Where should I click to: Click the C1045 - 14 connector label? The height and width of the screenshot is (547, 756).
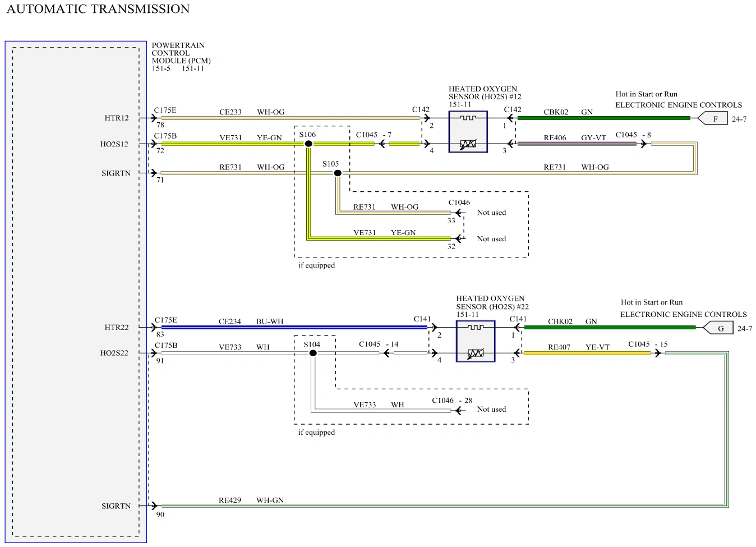[379, 344]
